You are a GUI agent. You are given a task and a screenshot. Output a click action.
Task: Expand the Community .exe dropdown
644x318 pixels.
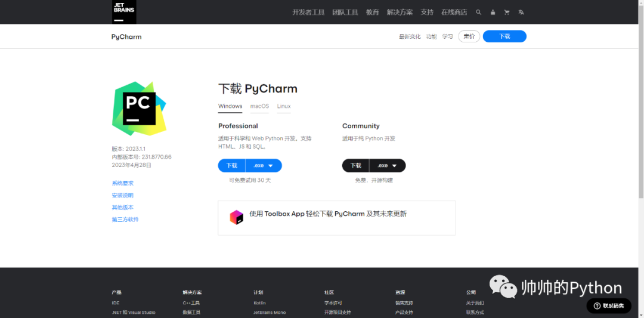click(388, 166)
